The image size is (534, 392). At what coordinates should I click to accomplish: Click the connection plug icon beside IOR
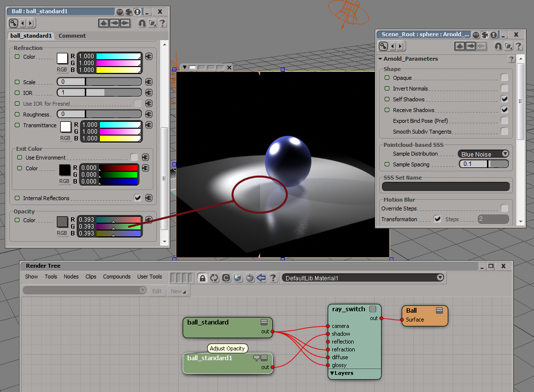click(149, 92)
